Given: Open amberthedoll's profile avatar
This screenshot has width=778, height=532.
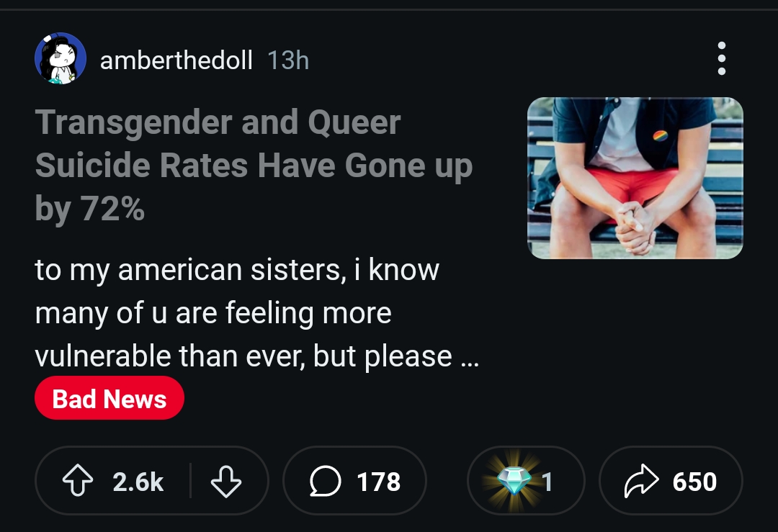Looking at the screenshot, I should pos(61,59).
